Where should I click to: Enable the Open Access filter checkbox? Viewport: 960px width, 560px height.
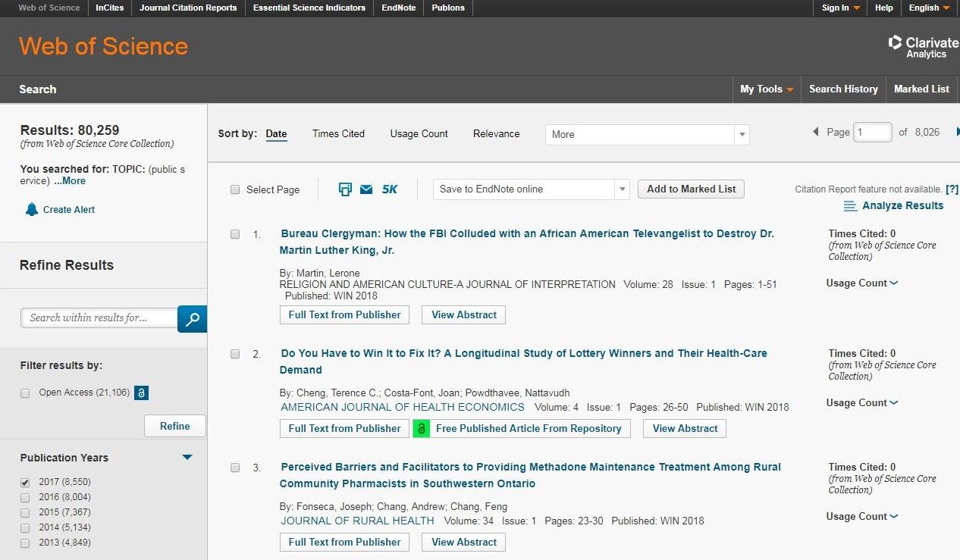(25, 393)
